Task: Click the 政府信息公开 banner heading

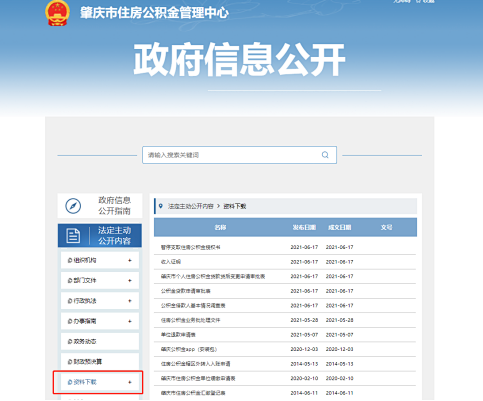Action: click(239, 60)
